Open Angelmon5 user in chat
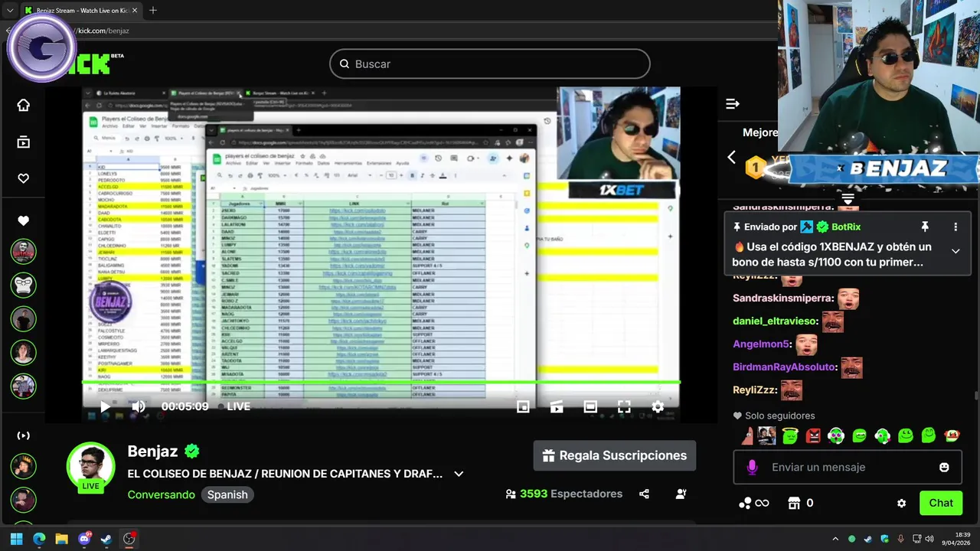This screenshot has width=980, height=551. click(x=761, y=344)
